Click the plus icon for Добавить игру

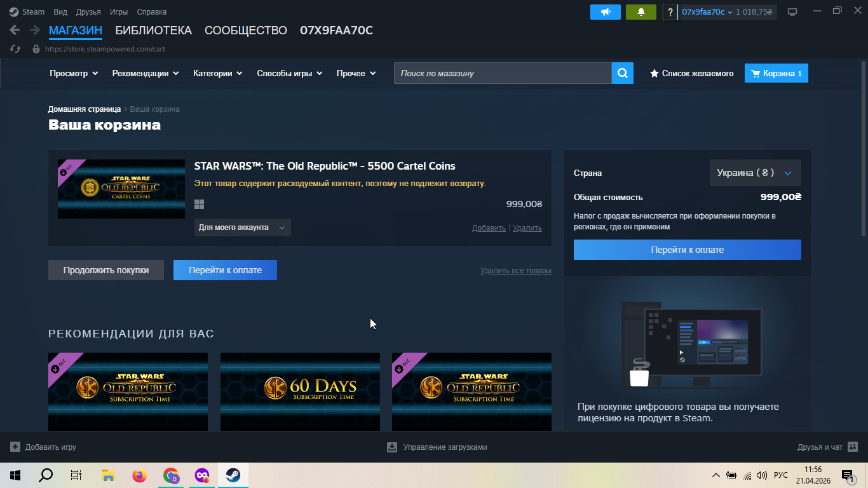pos(15,447)
